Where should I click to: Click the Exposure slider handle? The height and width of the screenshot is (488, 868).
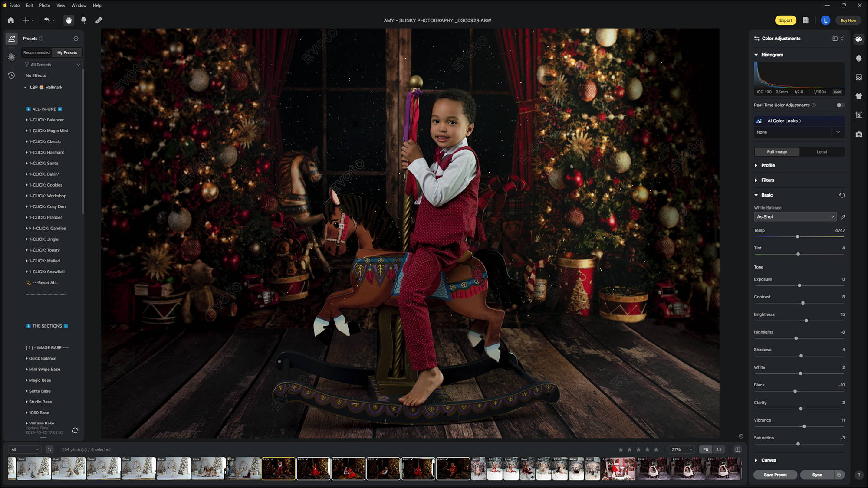click(x=799, y=285)
